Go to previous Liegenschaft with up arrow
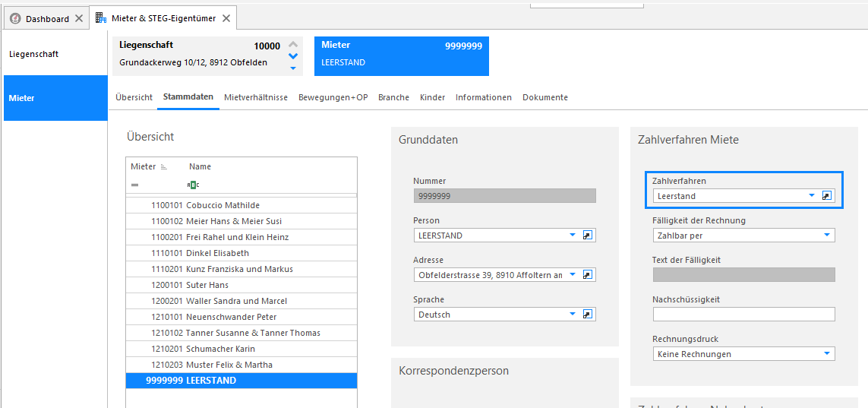The image size is (868, 408). (293, 45)
